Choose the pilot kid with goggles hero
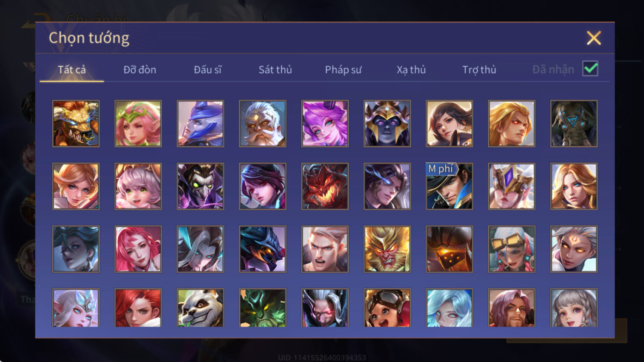Viewport: 644px width, 362px height. coord(387,308)
